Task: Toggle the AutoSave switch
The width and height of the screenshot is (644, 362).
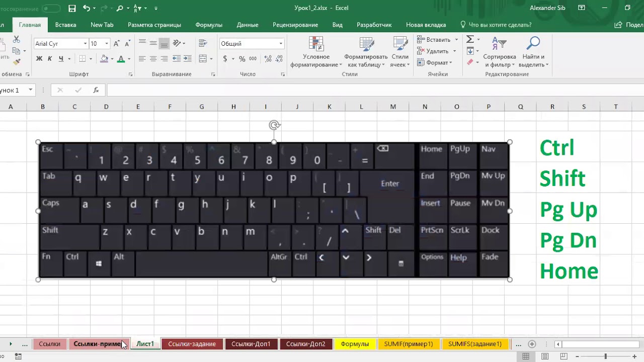Action: [50, 9]
